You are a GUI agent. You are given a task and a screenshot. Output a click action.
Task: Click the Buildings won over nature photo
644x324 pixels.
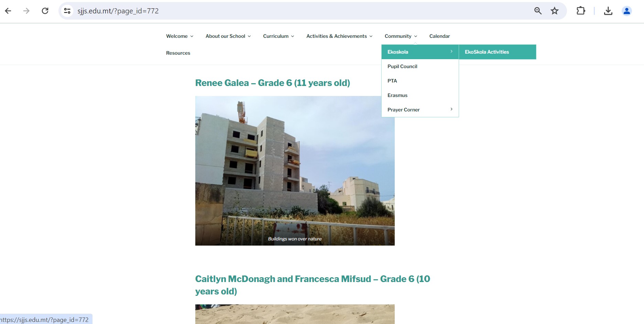295,171
